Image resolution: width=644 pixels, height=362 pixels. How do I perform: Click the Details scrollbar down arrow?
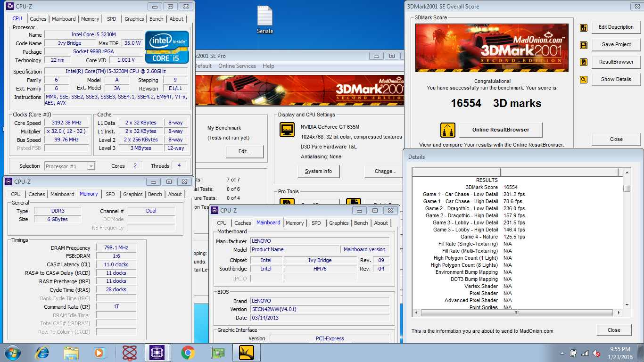pos(627,304)
